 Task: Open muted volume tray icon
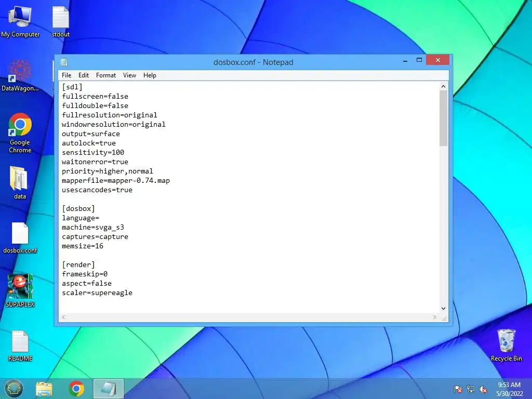pos(483,389)
